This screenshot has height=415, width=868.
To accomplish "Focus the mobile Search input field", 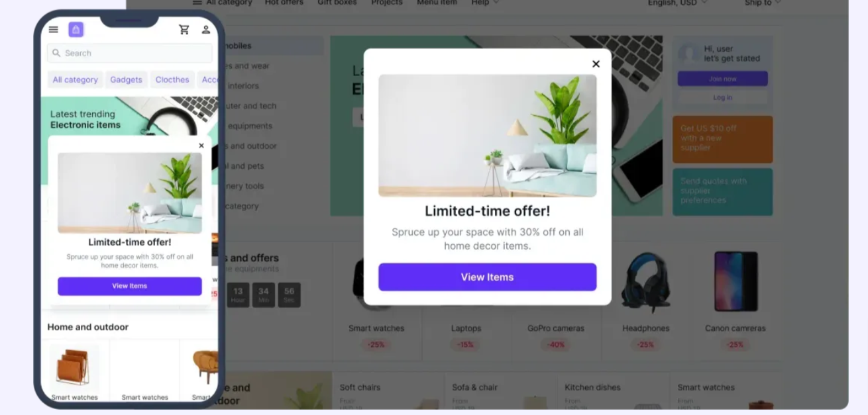I will (130, 53).
